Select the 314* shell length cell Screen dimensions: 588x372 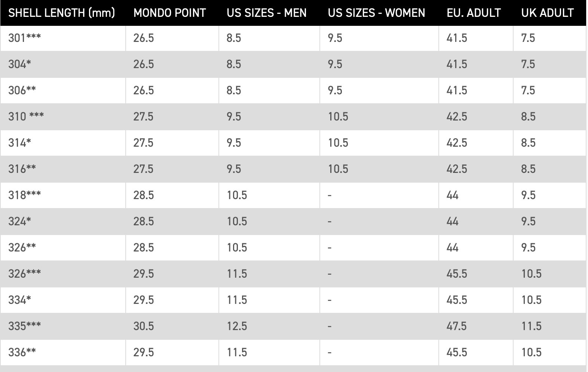pos(63,143)
